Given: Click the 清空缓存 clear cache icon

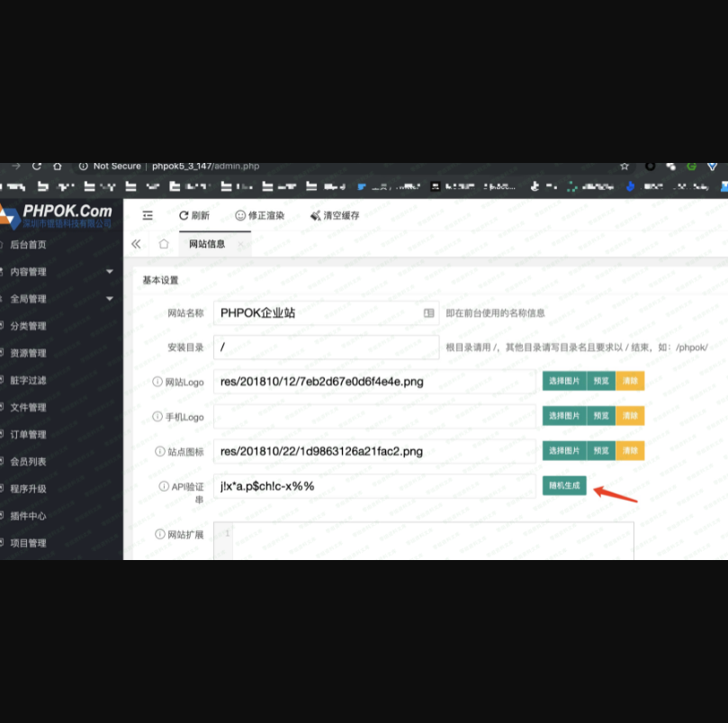Looking at the screenshot, I should (x=315, y=215).
